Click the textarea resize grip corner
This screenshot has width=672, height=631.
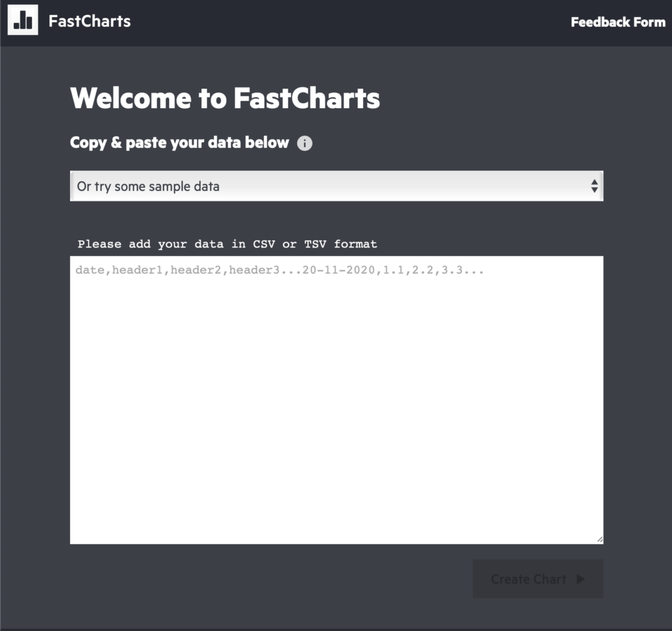coord(600,540)
